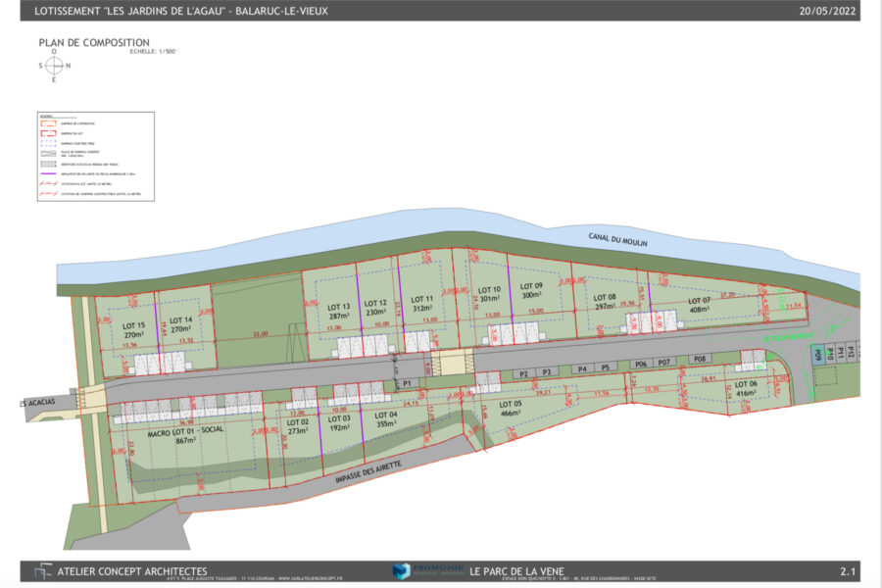Click the LE PARC DE LA VENE text

516,570
